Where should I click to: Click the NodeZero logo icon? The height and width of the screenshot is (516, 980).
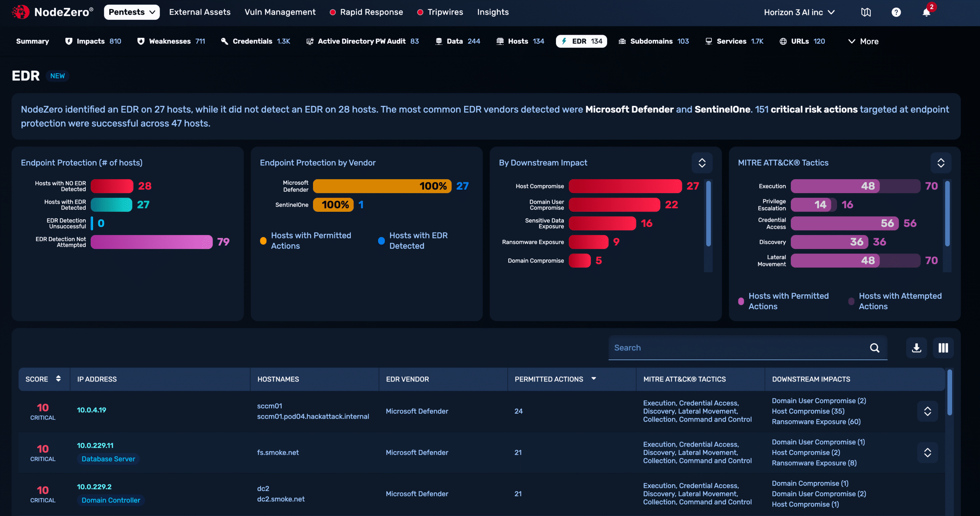20,12
